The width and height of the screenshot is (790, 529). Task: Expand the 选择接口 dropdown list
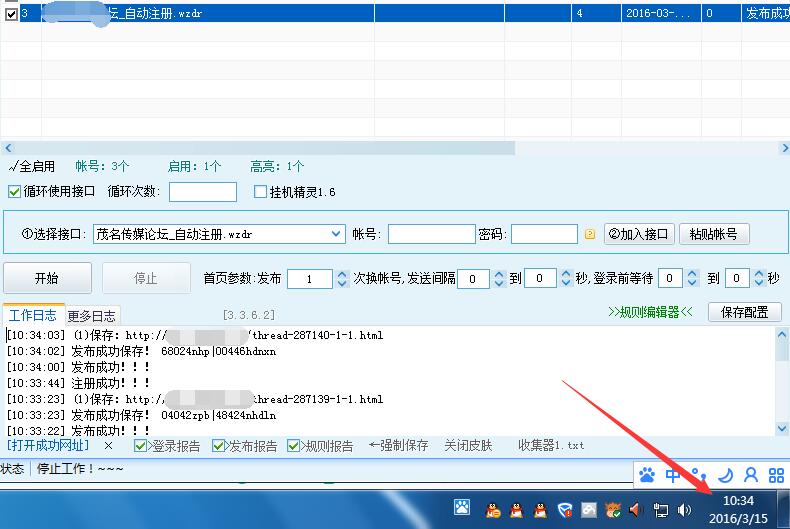tap(336, 234)
